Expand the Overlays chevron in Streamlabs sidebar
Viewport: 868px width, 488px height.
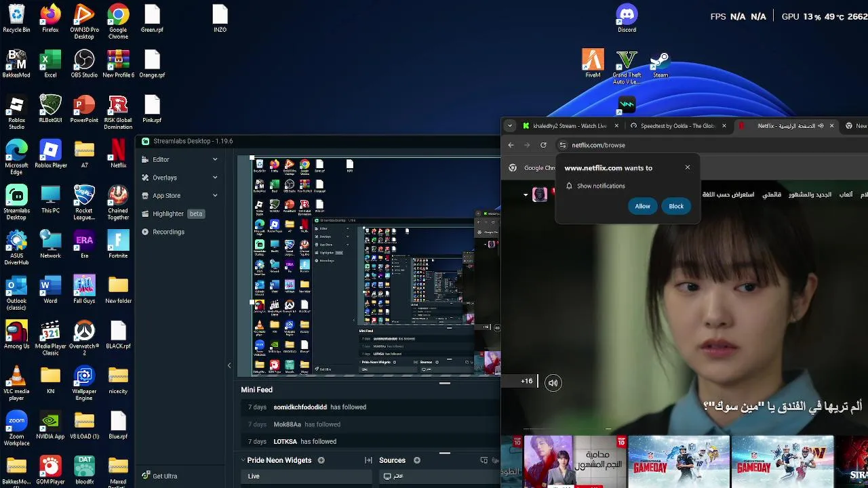[215, 178]
